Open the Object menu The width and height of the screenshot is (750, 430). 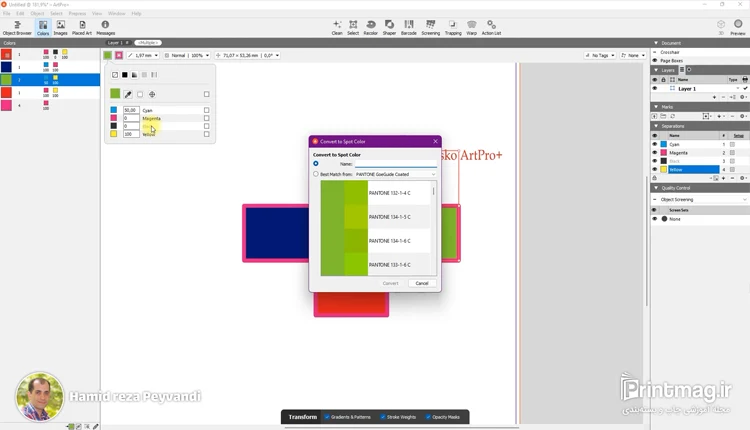pos(37,13)
